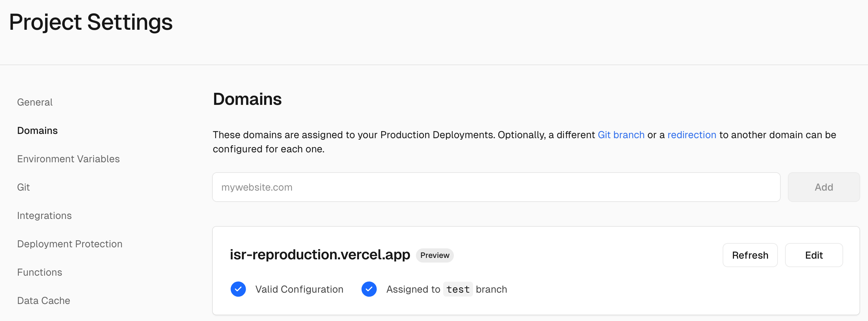Edit the isr-reproduction.vercel.app domain
The image size is (868, 321).
point(814,255)
